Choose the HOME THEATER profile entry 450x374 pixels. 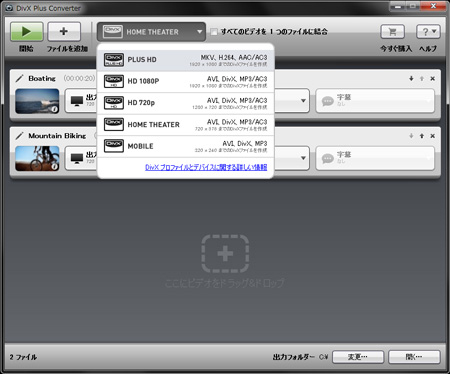[185, 125]
